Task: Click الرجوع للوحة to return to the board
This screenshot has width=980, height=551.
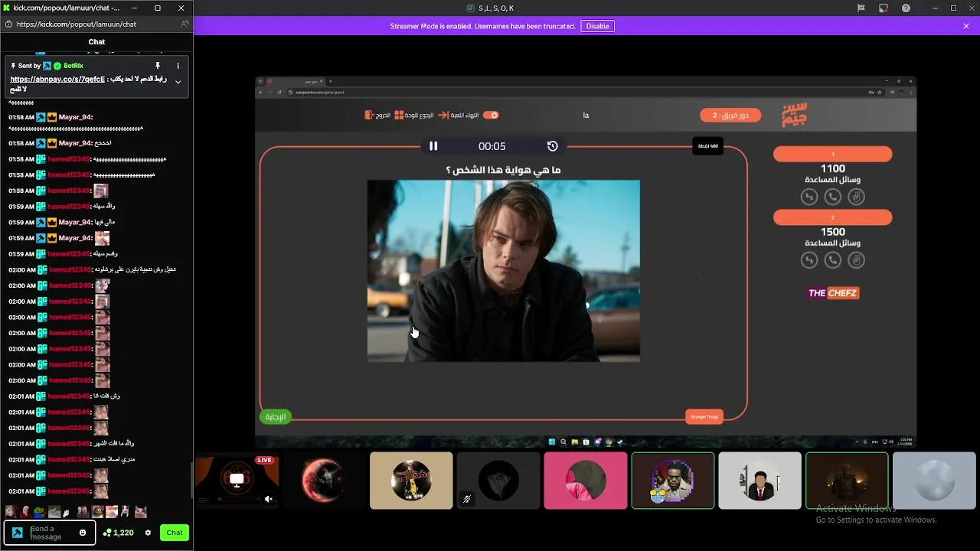Action: point(413,116)
